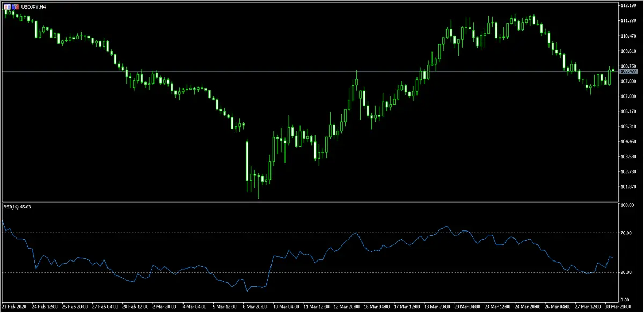644x313 pixels.
Task: Click the 112.190 price scale label
Action: pyautogui.click(x=628, y=5)
